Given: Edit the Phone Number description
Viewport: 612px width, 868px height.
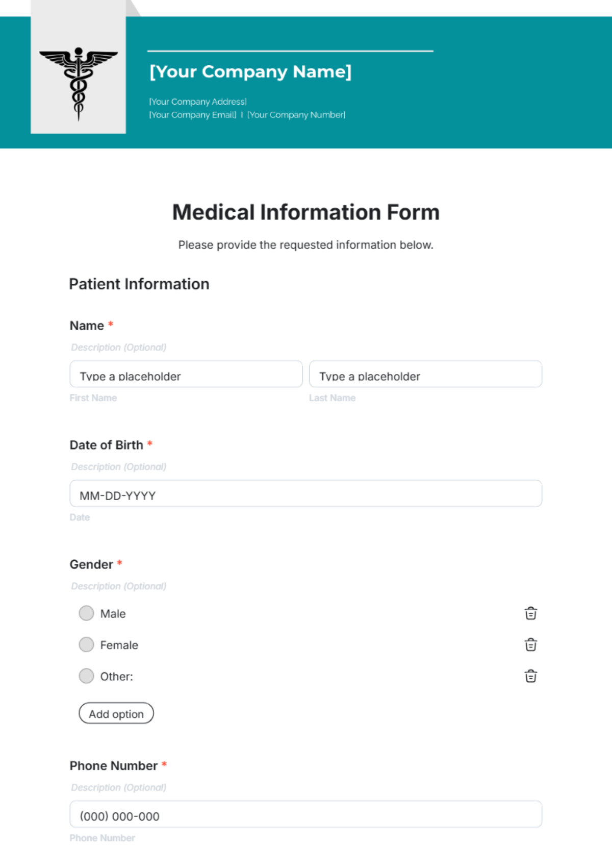Looking at the screenshot, I should (118, 787).
